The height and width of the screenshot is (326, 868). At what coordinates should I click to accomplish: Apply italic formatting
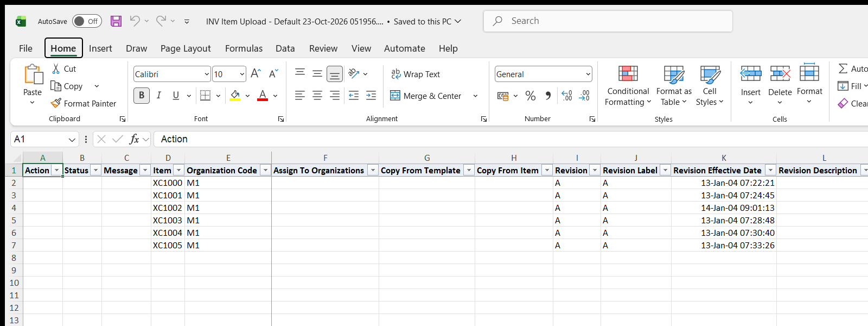click(x=159, y=96)
